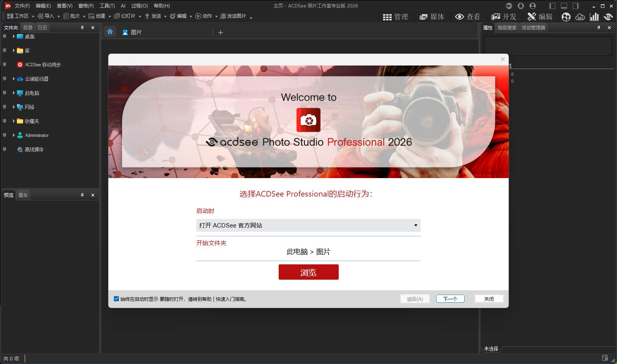Open the 启动时 startup behavior dropdown
The height and width of the screenshot is (364, 617).
(308, 225)
